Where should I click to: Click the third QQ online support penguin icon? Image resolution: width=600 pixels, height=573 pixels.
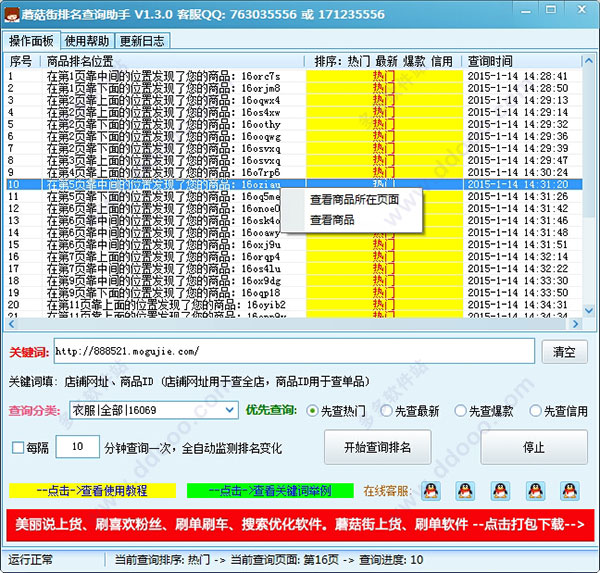(x=500, y=491)
